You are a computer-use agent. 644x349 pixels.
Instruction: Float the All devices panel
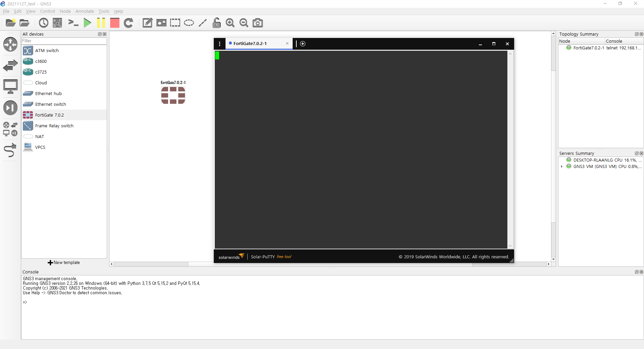pyautogui.click(x=100, y=34)
